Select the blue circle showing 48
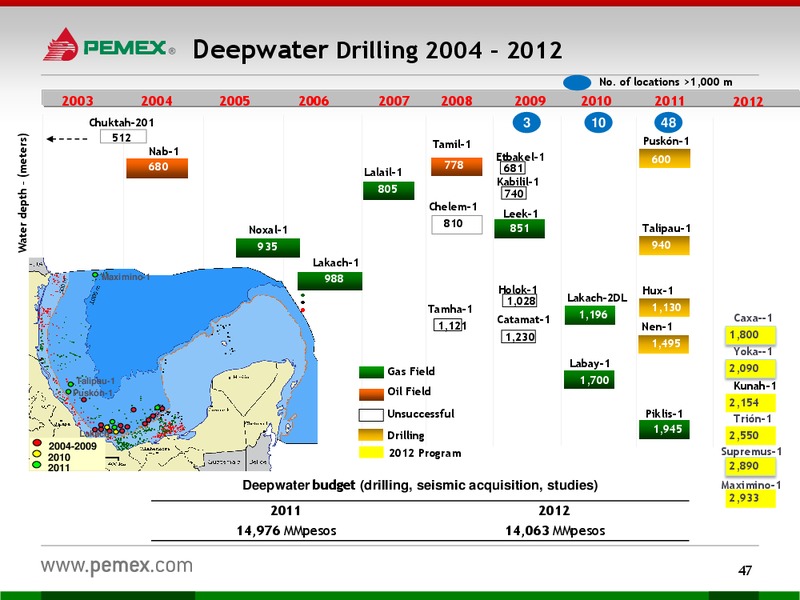The image size is (800, 600). click(668, 123)
